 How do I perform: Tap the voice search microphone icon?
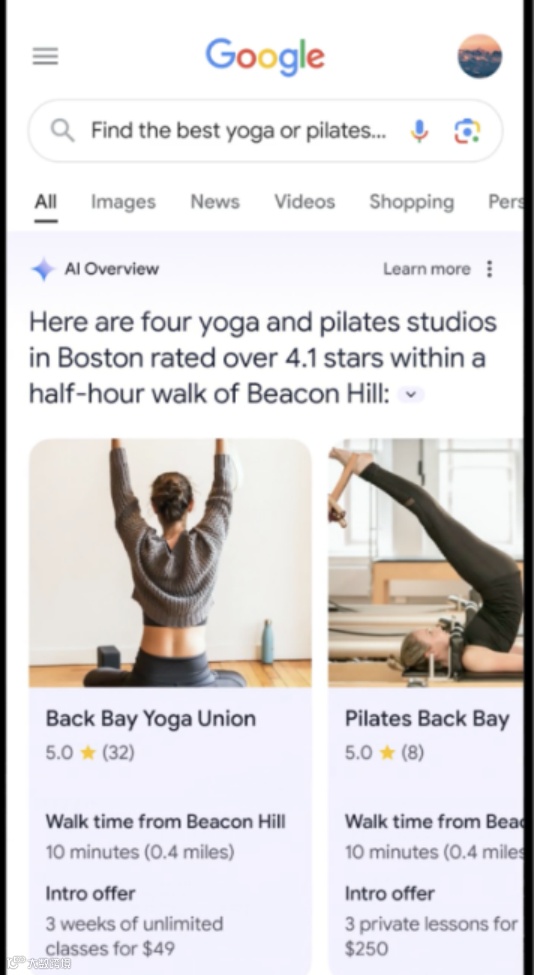420,131
